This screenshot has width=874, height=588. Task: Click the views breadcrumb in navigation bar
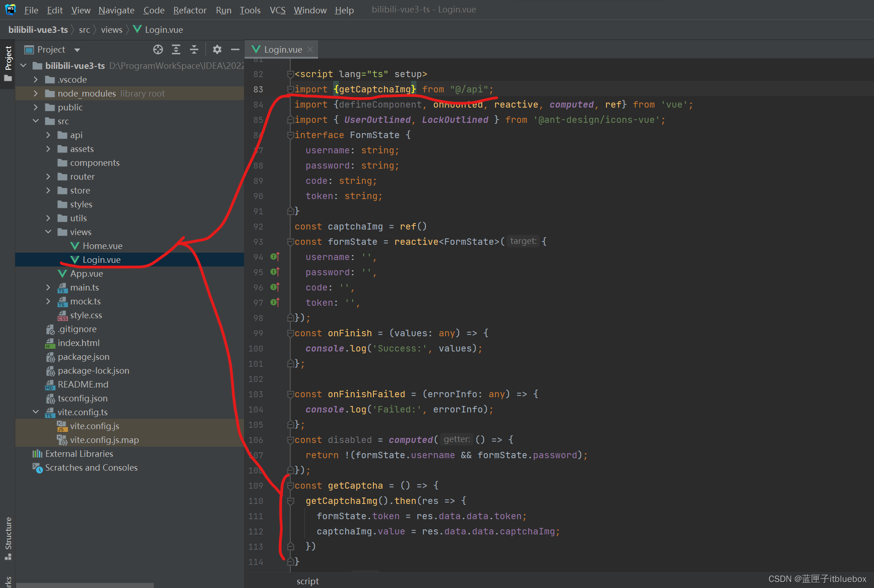[111, 30]
